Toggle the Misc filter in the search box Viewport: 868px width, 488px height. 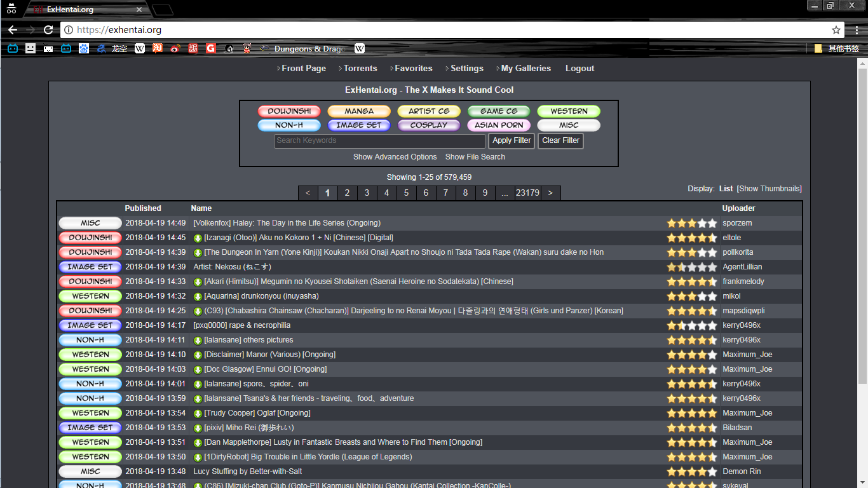point(569,125)
